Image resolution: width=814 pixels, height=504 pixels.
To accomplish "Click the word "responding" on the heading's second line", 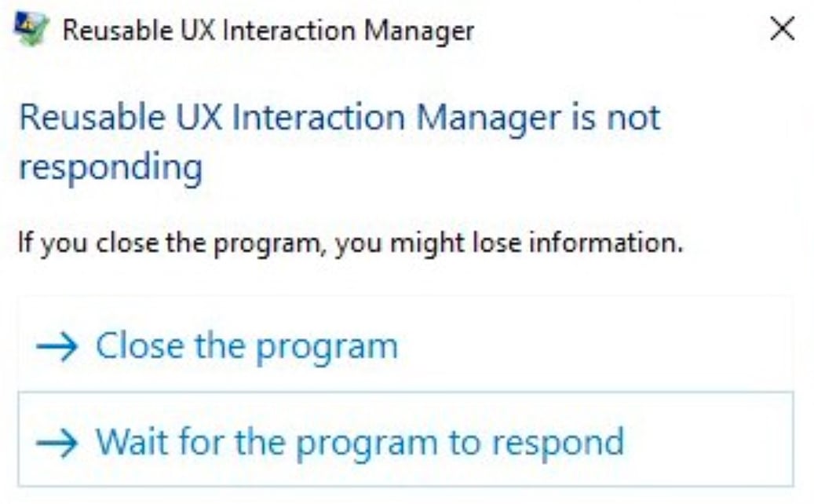I will [x=110, y=168].
